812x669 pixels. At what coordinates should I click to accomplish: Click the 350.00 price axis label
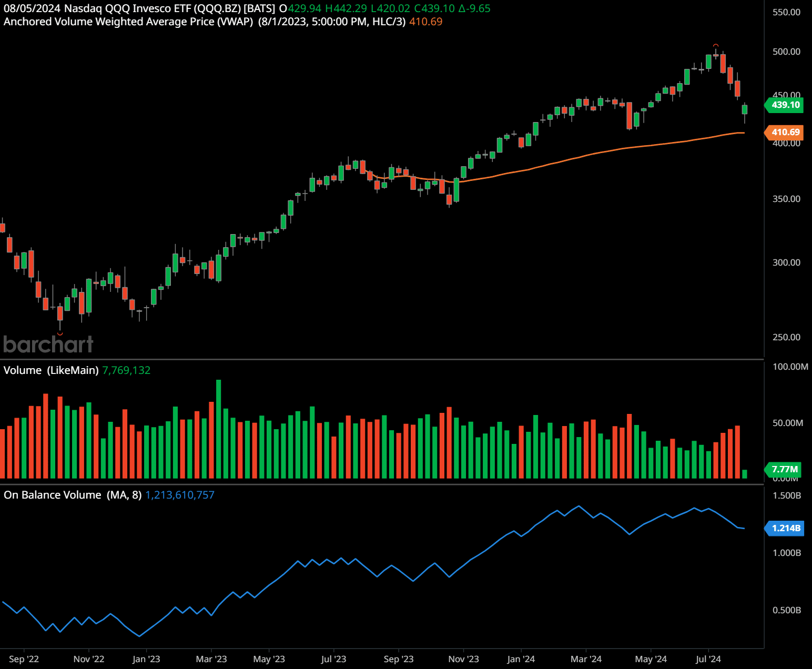pos(786,199)
